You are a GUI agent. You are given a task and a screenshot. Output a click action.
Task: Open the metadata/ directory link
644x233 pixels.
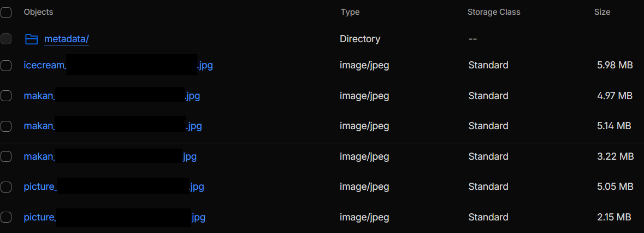[x=66, y=39]
